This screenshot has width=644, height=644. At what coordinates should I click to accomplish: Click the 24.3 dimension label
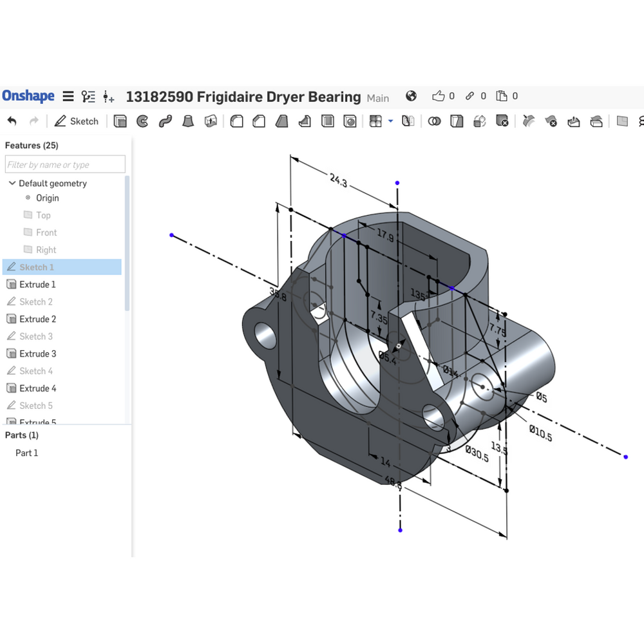(339, 180)
